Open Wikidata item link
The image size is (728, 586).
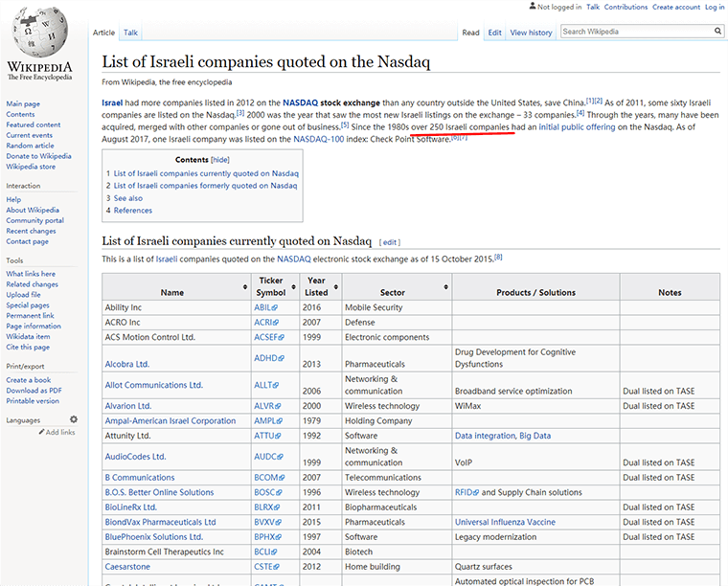click(x=28, y=336)
